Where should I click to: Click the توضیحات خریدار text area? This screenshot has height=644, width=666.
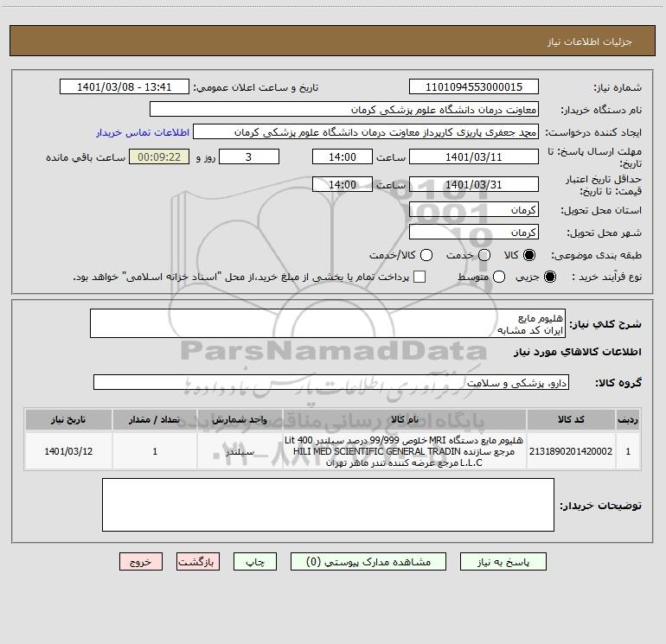click(x=328, y=504)
